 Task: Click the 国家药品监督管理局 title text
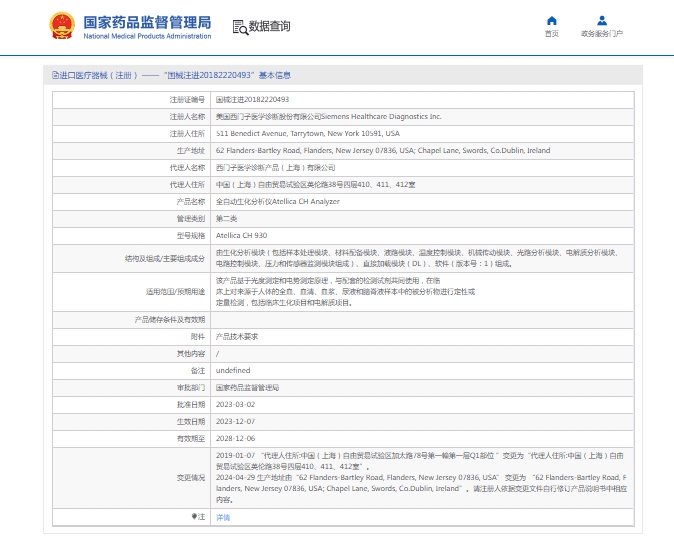(147, 22)
